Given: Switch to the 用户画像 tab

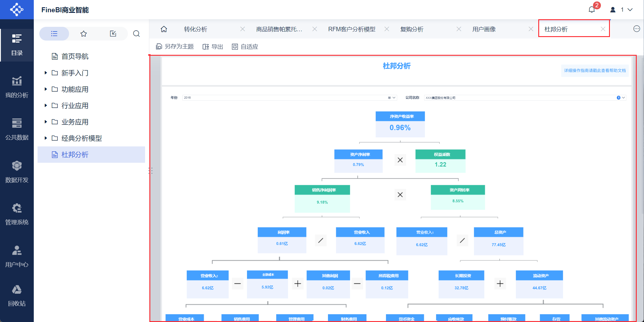Looking at the screenshot, I should (484, 29).
